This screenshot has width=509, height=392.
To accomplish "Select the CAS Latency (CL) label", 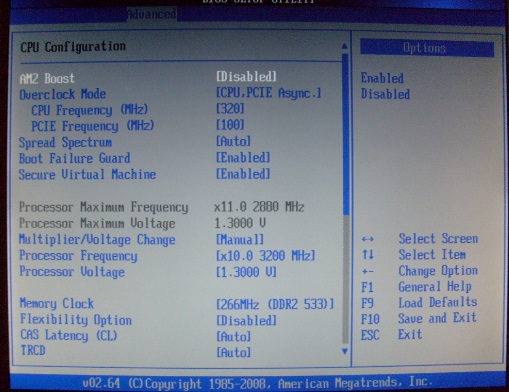I will point(69,335).
